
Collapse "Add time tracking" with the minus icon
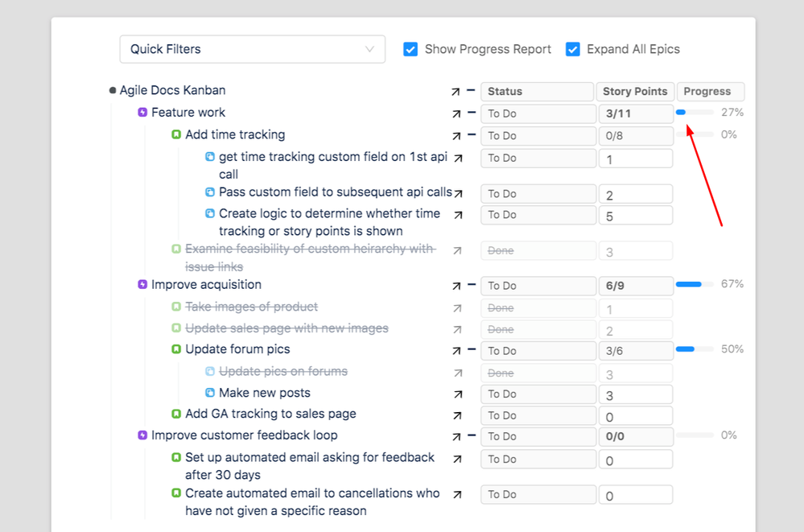(470, 134)
